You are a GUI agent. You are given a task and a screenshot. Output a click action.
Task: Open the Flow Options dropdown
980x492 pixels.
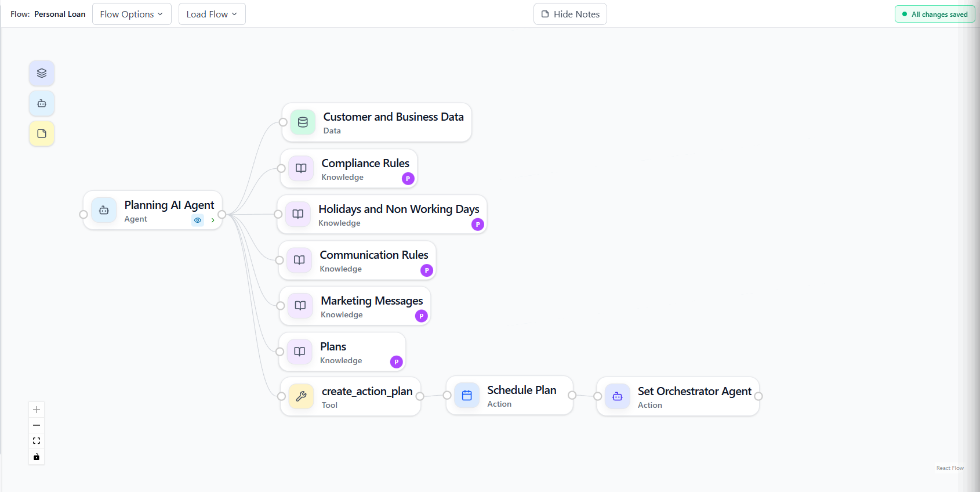[132, 14]
